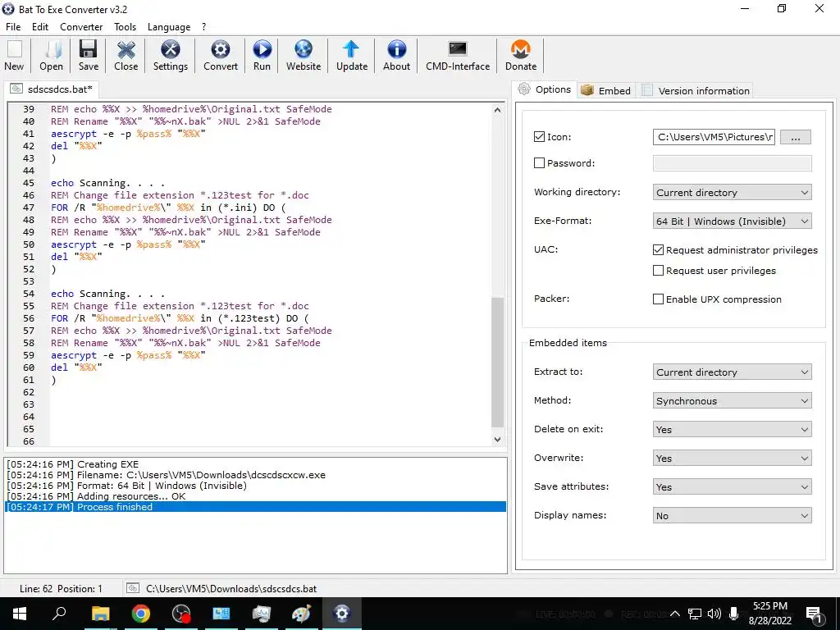This screenshot has height=630, width=840.
Task: Open the Converter menu
Action: click(x=81, y=27)
